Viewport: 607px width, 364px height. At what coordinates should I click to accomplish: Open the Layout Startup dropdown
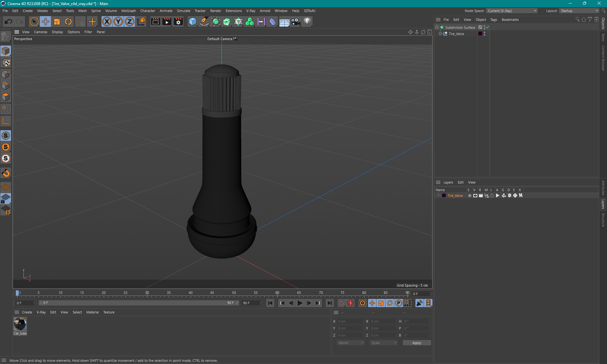tap(579, 11)
